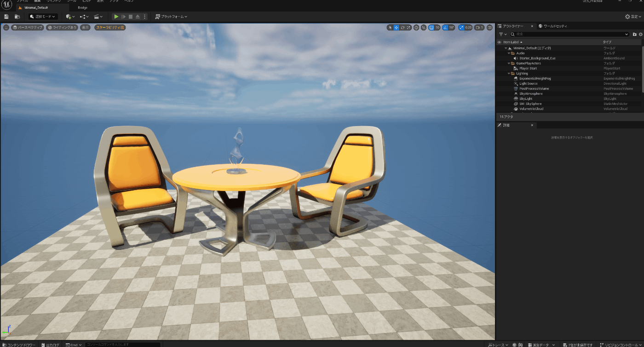Close the アウトライナー Outliner tab
This screenshot has height=347, width=644.
tap(532, 26)
